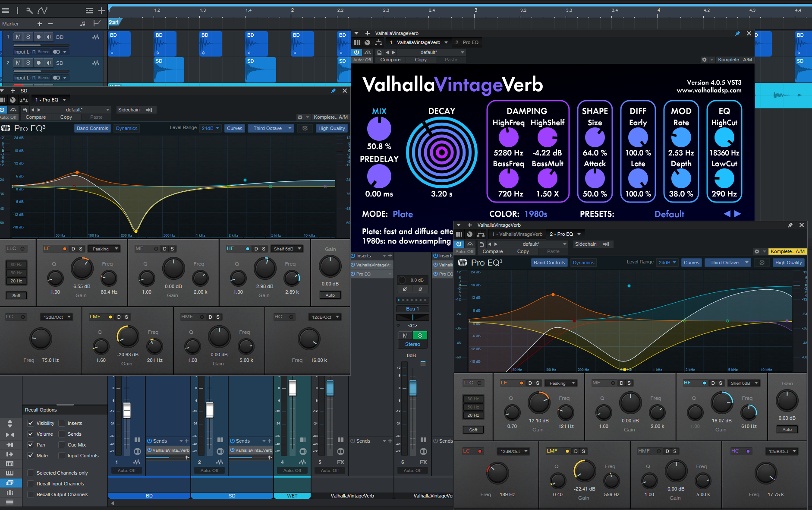Open input dropdown arrow on BD track
This screenshot has width=812, height=510.
coord(65,52)
